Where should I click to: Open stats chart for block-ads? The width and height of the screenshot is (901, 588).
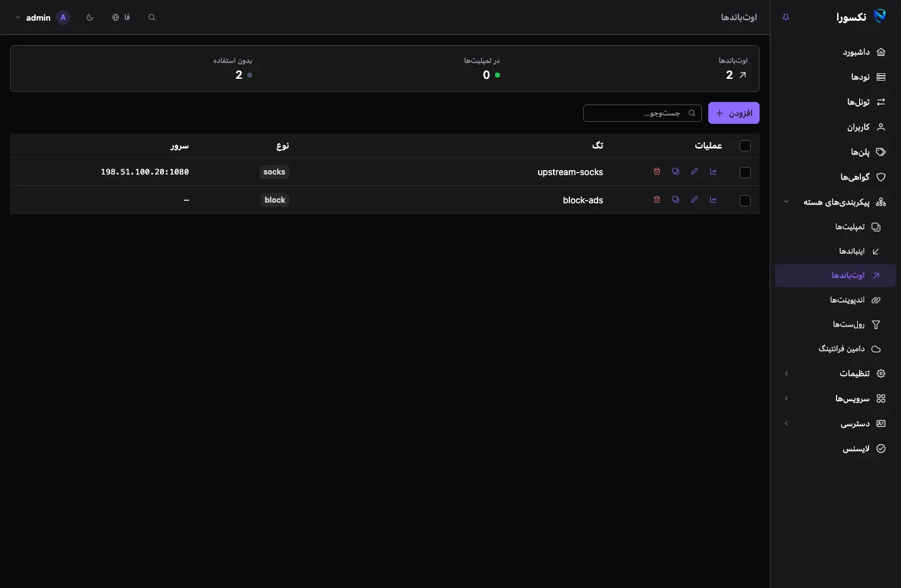713,200
